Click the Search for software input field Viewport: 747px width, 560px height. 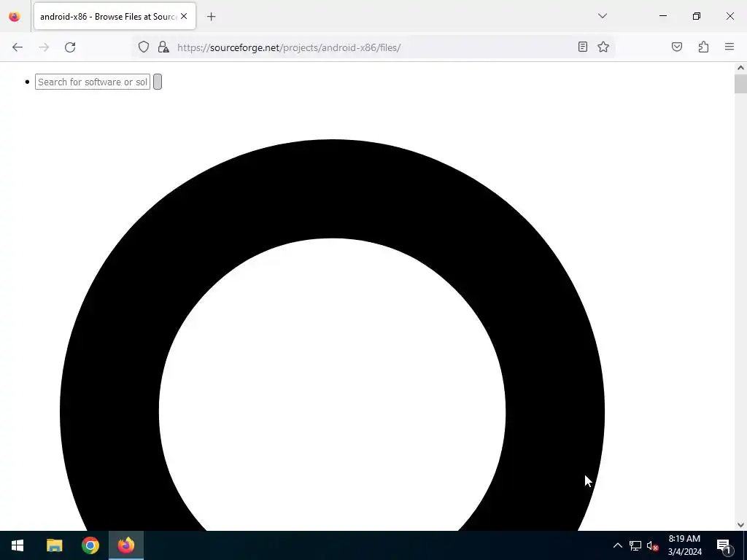coord(93,82)
